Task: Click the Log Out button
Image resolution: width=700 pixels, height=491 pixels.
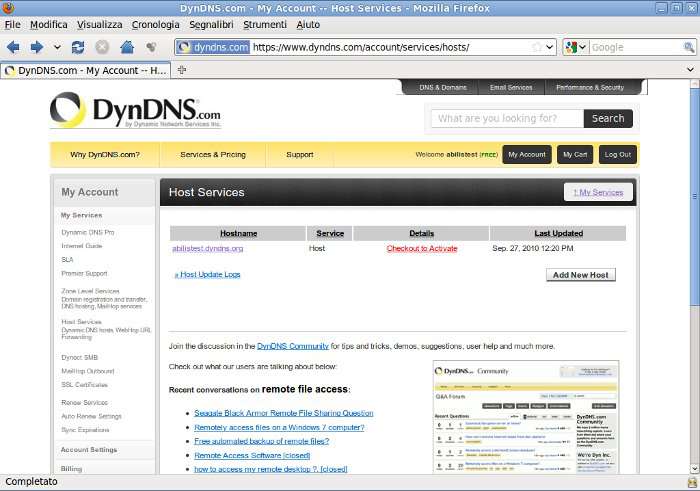Action: (x=617, y=155)
